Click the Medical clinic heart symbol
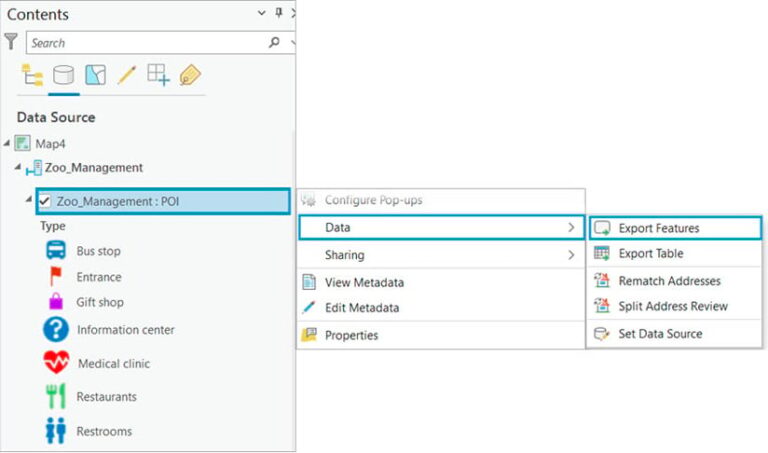 [x=56, y=362]
